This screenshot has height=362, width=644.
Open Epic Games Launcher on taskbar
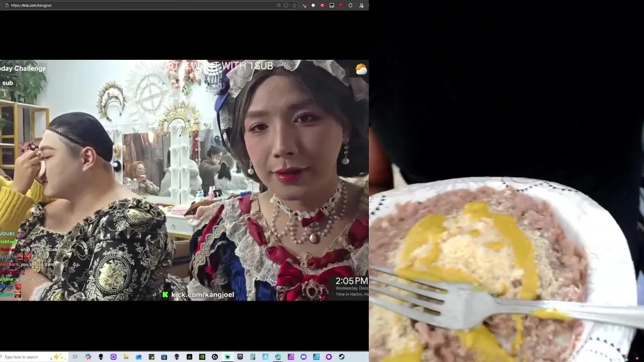tap(240, 357)
